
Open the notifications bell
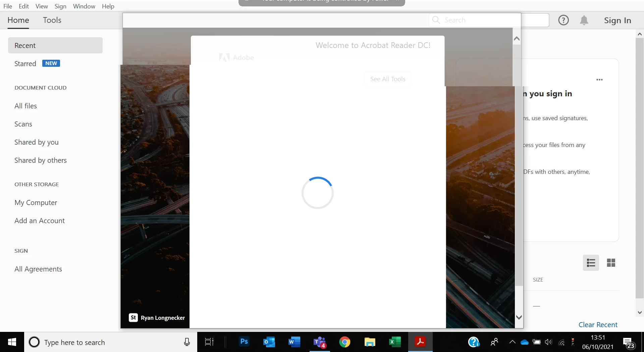point(584,20)
